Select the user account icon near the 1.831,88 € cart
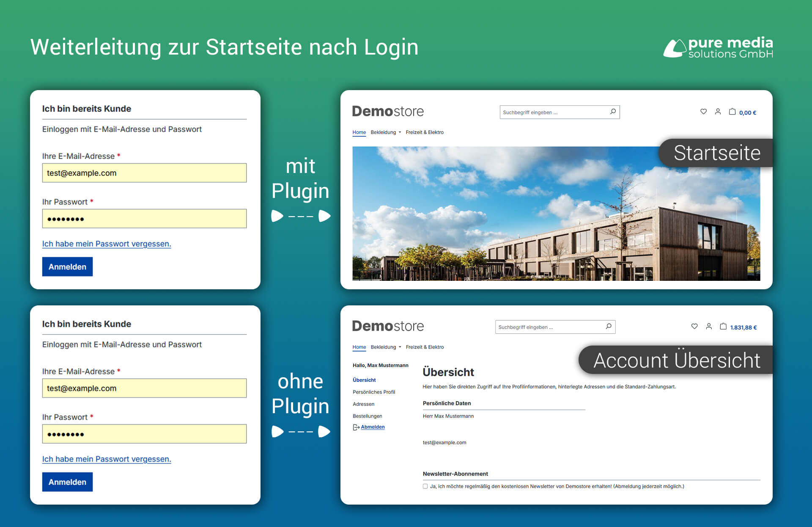 (x=709, y=327)
